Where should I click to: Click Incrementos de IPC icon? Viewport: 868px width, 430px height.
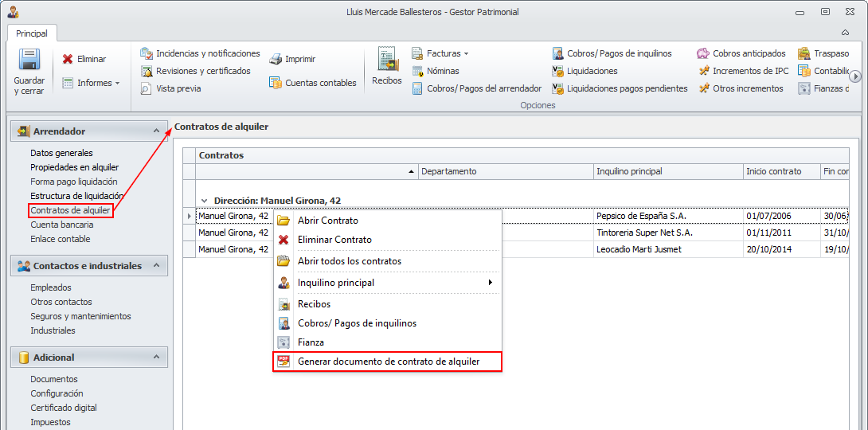click(x=703, y=71)
